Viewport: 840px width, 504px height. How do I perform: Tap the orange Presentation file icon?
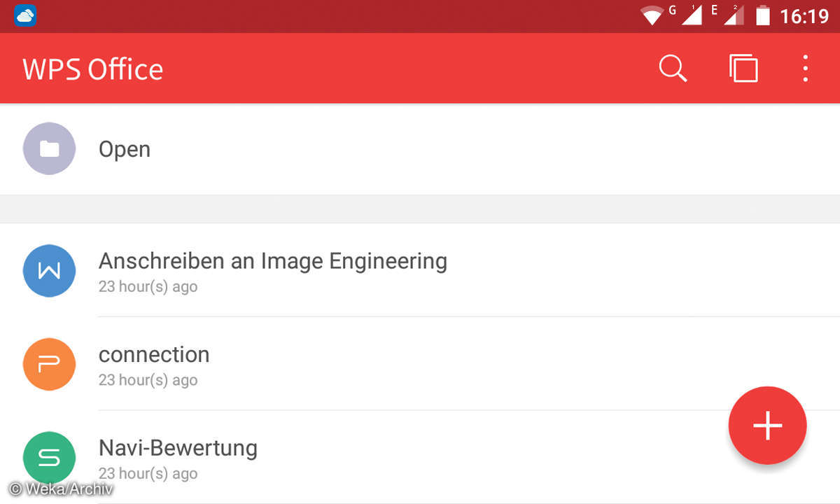[x=49, y=364]
